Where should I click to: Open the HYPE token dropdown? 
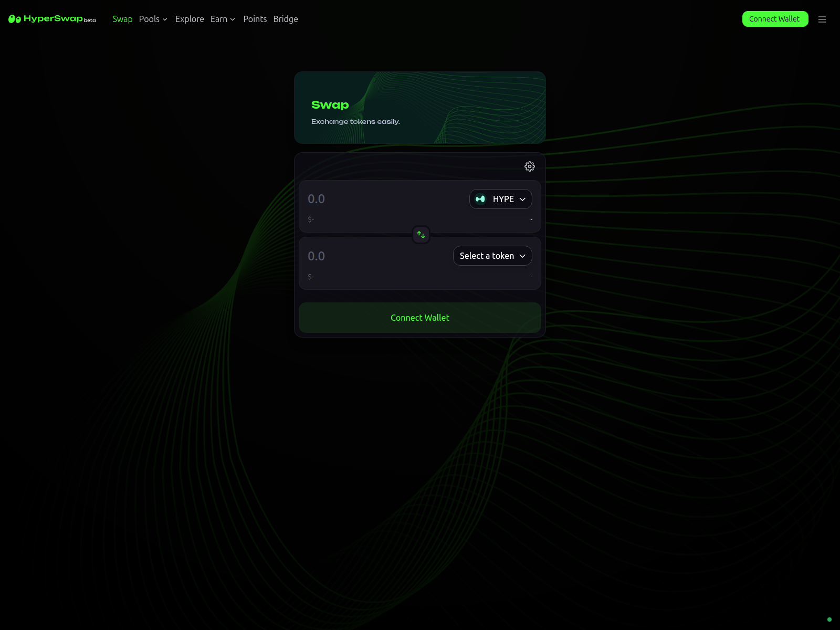pyautogui.click(x=501, y=199)
